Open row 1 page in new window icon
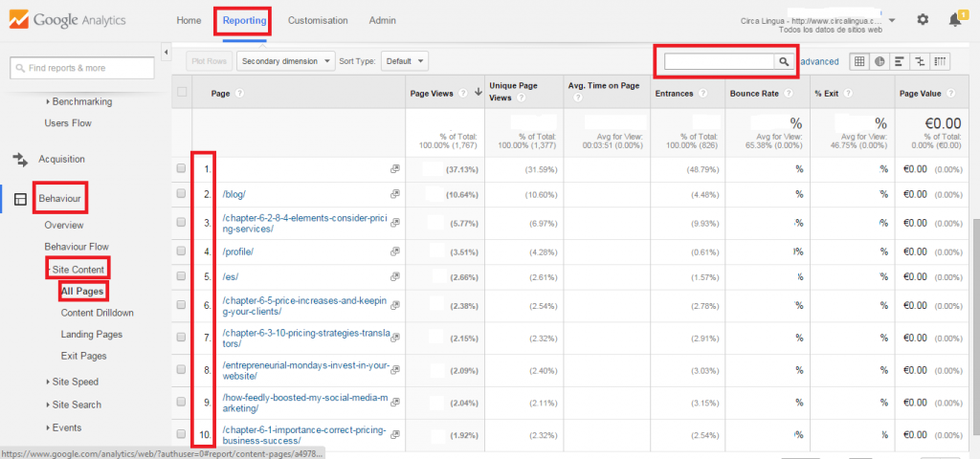The image size is (980, 459). pyautogui.click(x=395, y=168)
